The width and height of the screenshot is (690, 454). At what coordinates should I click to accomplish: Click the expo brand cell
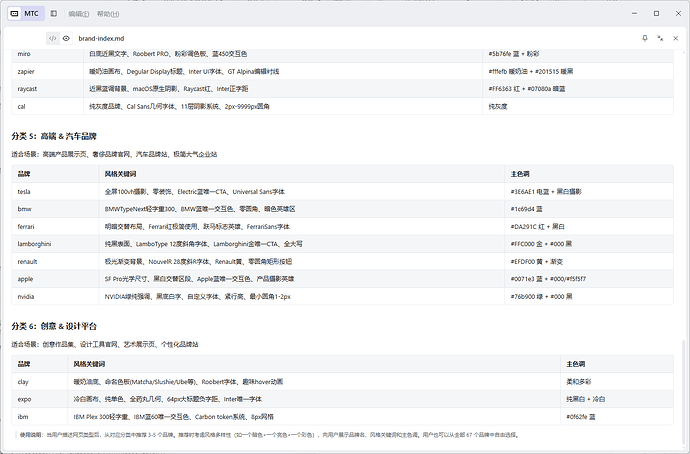click(40, 399)
